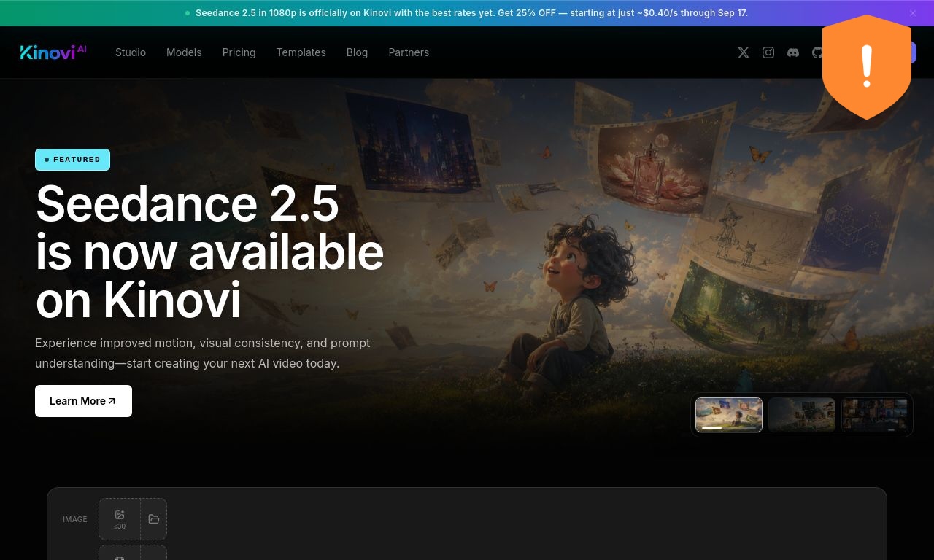Click the "Seedance 2.5 is now available" headline
Screen dimensions: 934x560
tap(209, 252)
